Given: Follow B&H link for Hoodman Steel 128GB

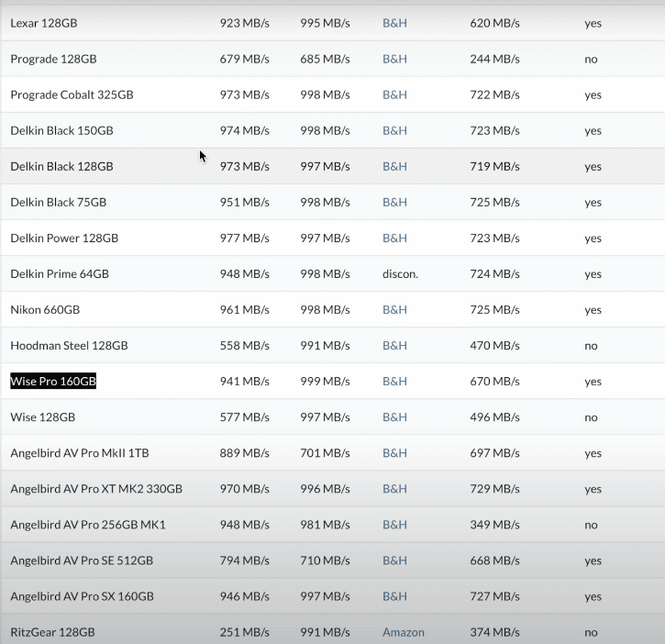Looking at the screenshot, I should pos(394,345).
